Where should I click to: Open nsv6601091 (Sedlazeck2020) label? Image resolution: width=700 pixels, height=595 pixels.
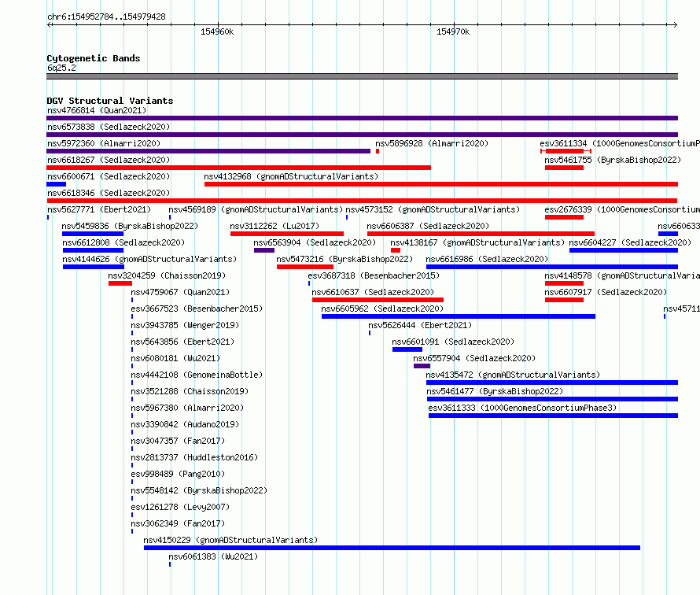click(x=453, y=342)
